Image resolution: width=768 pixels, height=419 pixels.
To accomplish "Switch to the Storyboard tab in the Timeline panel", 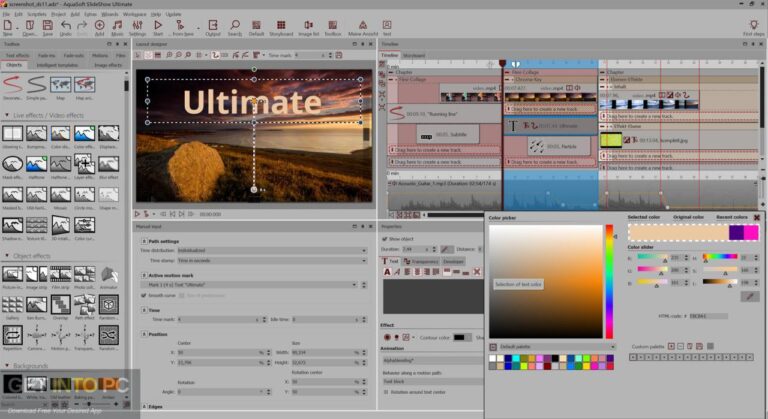I will tap(414, 55).
